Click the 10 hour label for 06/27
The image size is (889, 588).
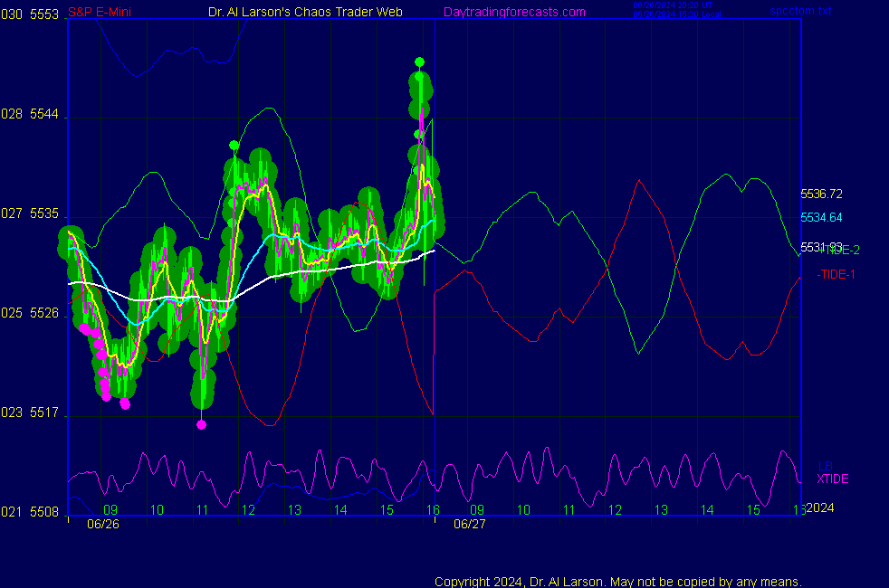click(x=523, y=510)
